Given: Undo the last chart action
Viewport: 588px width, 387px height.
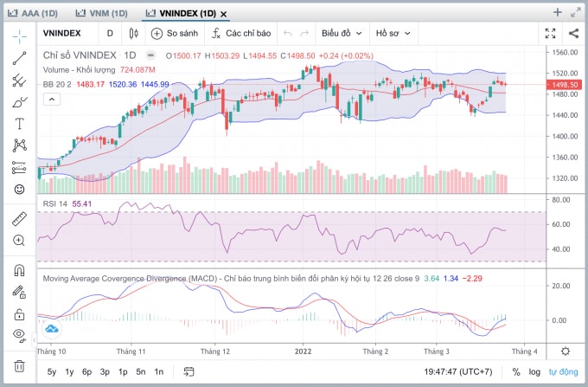Looking at the screenshot, I should coord(288,34).
